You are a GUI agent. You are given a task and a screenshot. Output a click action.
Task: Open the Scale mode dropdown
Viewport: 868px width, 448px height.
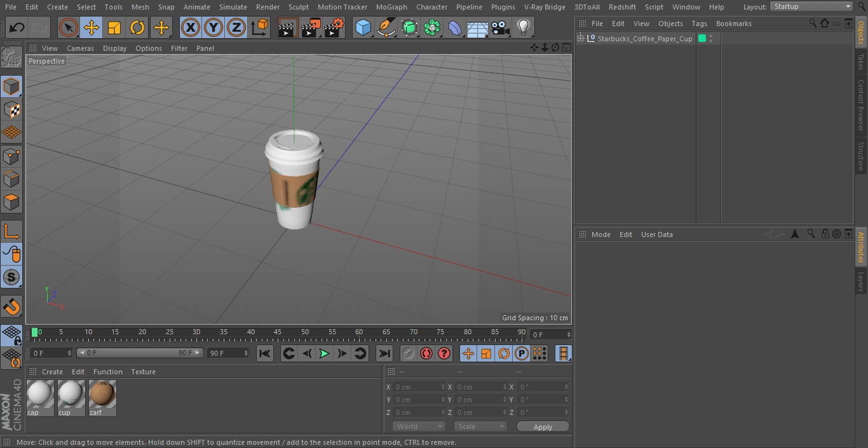click(480, 426)
